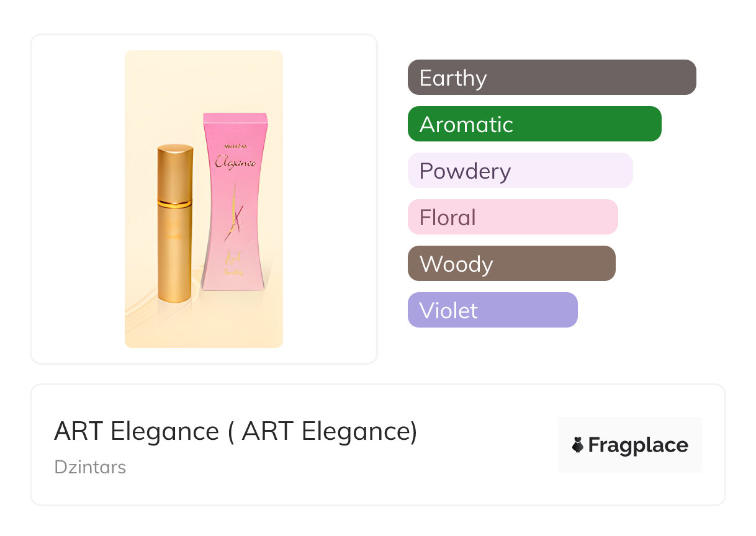This screenshot has width=756, height=536.
Task: Click the Powdery accord bar
Action: [x=520, y=171]
